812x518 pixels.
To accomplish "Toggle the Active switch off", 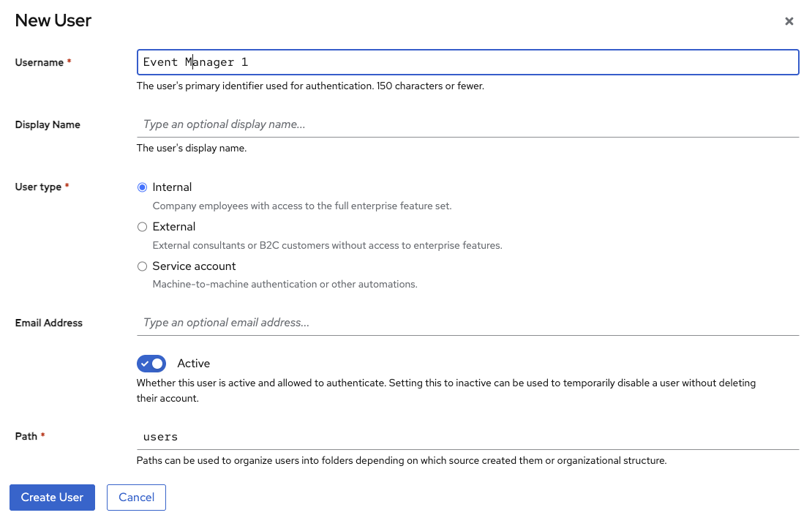I will 151,364.
